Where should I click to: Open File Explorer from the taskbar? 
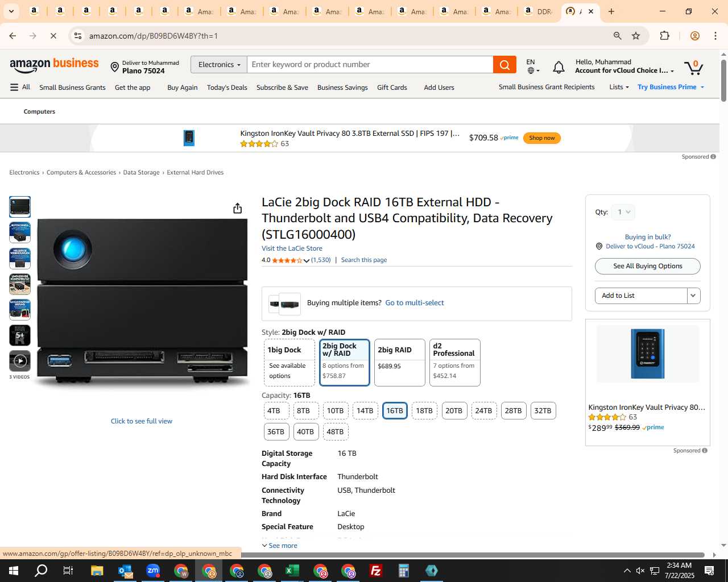(x=97, y=571)
